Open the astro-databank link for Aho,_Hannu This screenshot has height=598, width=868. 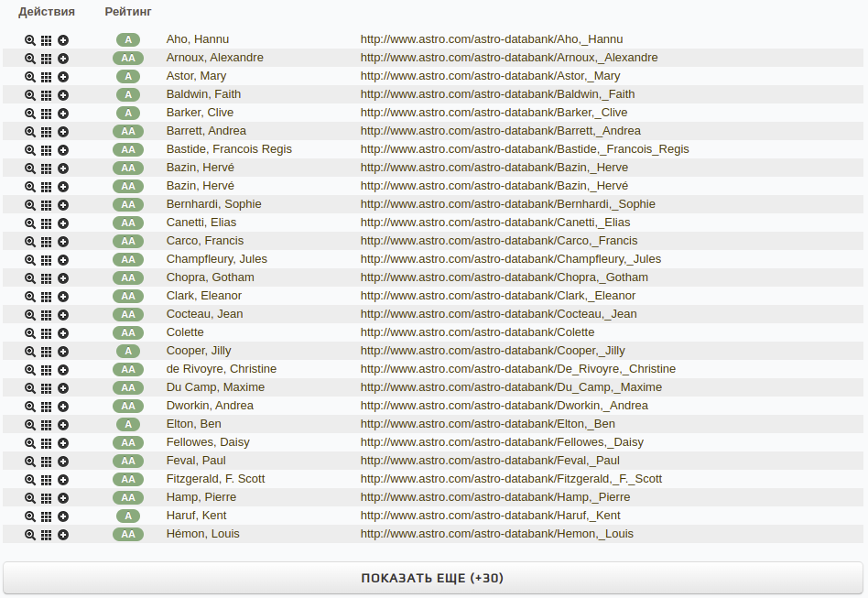(492, 39)
